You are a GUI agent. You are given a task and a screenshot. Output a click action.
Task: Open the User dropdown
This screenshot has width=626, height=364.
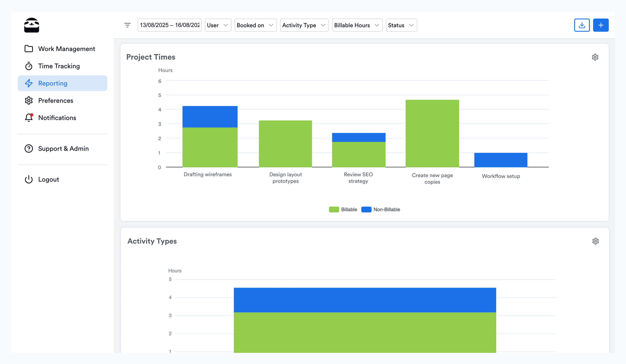218,25
